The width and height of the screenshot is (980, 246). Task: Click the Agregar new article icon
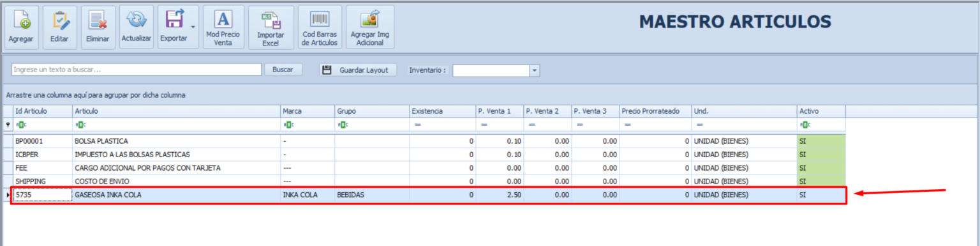[x=21, y=27]
